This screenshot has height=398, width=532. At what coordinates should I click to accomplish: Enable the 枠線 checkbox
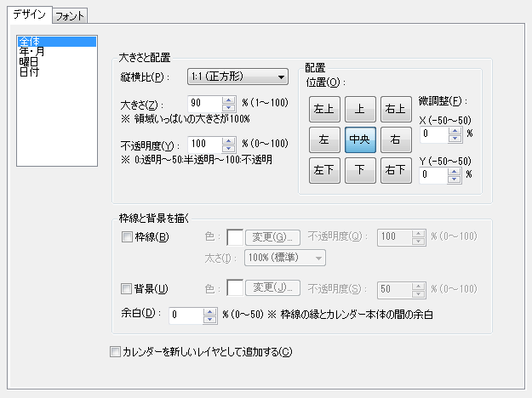(127, 236)
